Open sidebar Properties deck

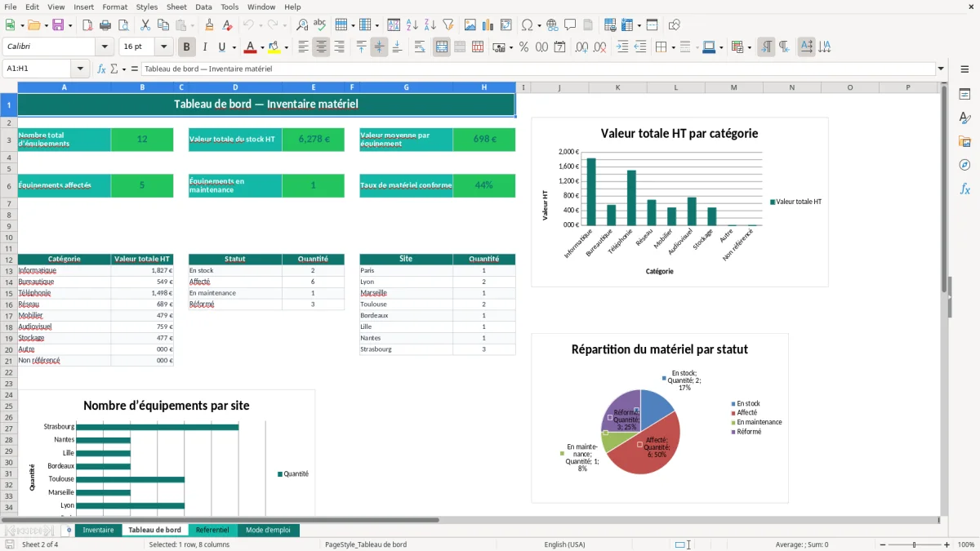pyautogui.click(x=964, y=95)
